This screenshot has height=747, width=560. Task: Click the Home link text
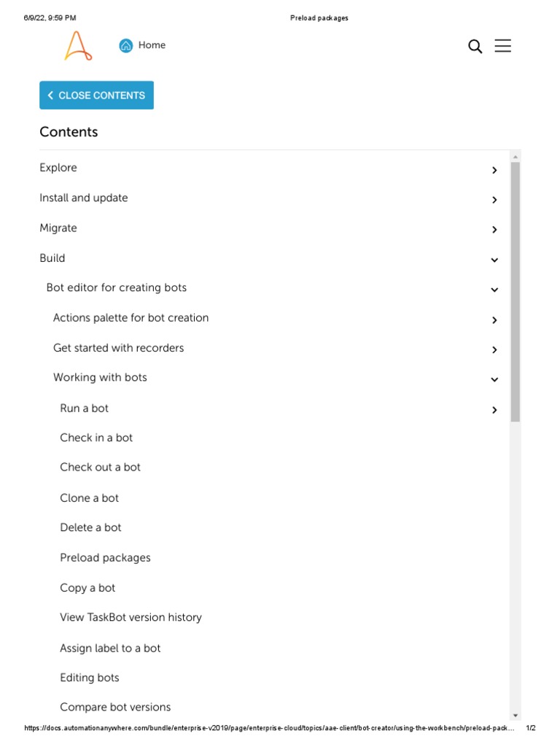pyautogui.click(x=152, y=45)
